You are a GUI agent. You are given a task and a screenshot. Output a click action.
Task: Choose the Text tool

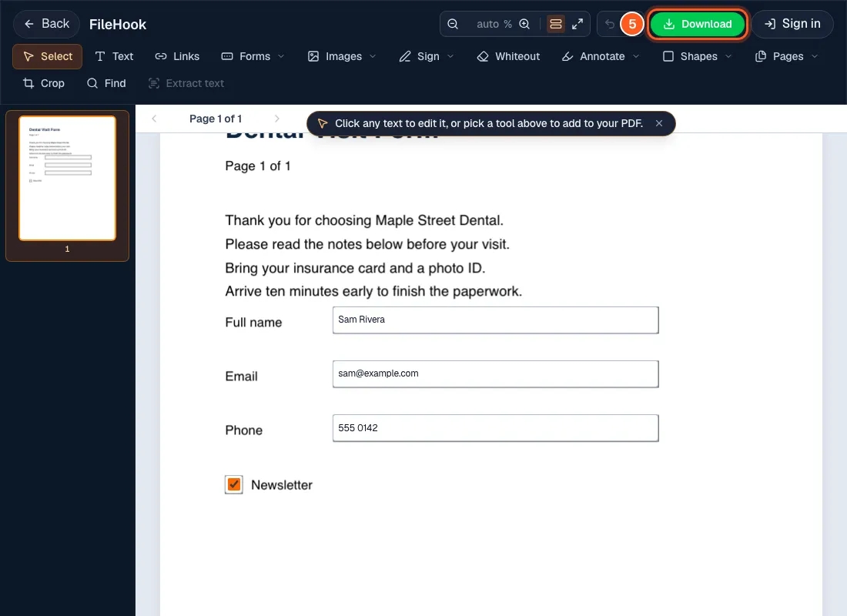(x=114, y=57)
